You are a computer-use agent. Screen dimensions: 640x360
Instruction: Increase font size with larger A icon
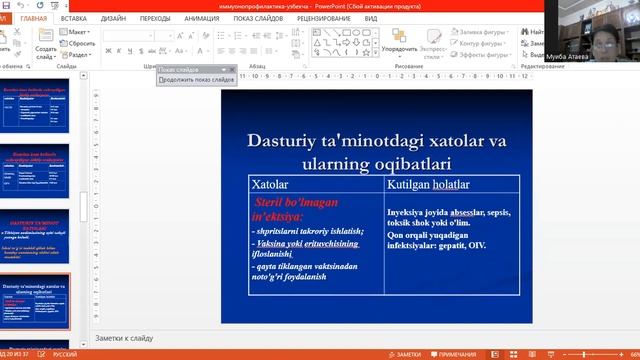180,36
